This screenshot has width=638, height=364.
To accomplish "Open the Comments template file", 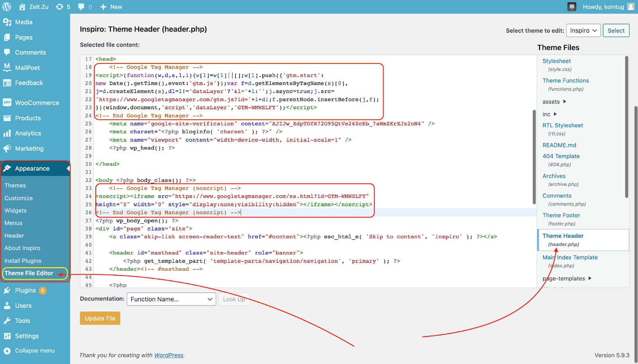I will tap(557, 196).
